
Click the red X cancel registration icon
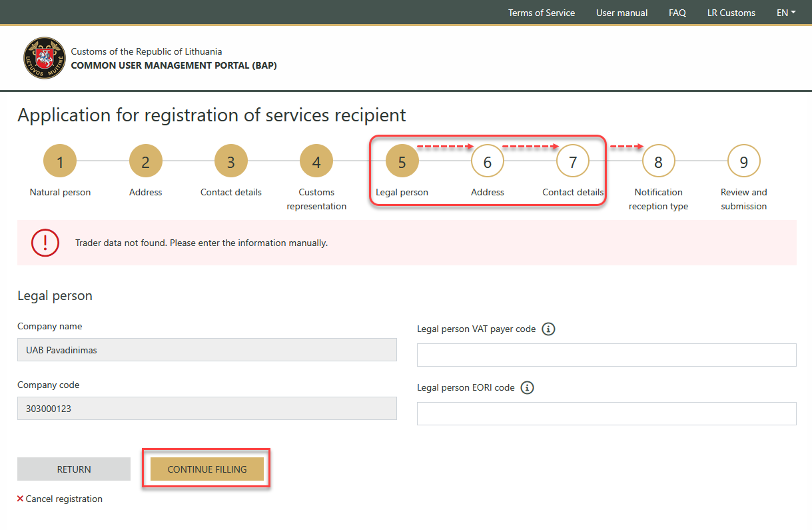click(20, 499)
